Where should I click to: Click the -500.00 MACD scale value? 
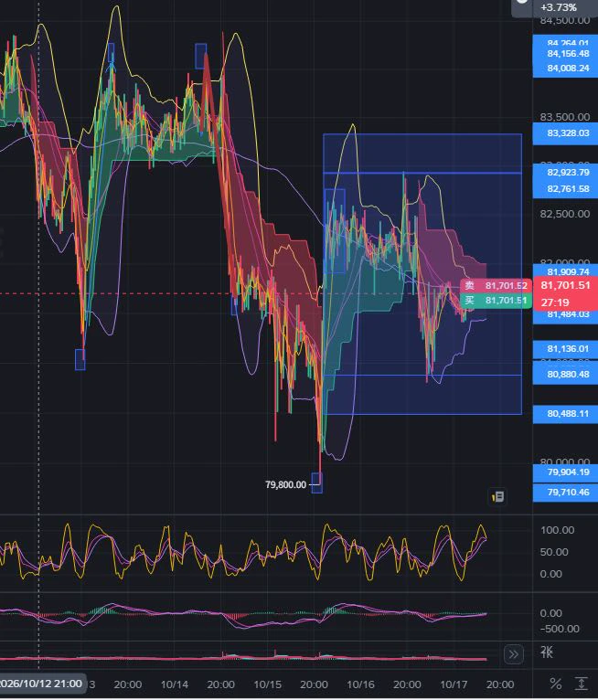click(x=560, y=629)
